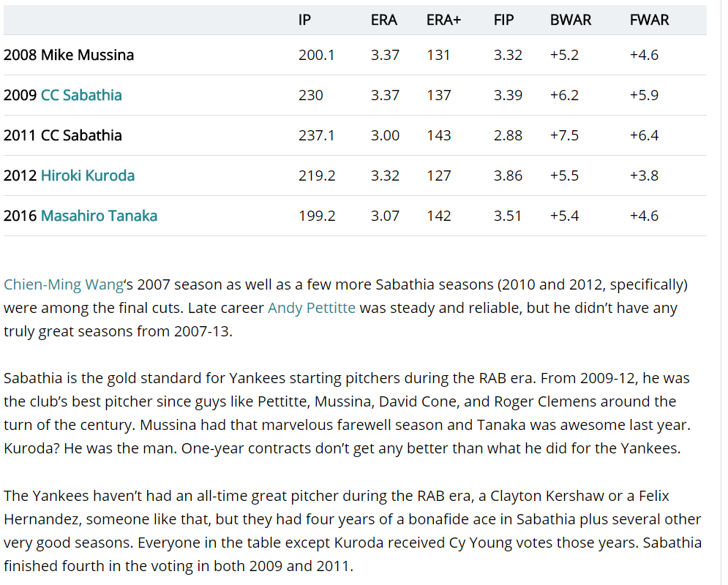Image resolution: width=728 pixels, height=585 pixels.
Task: Click the ERA+ column header
Action: (x=443, y=20)
